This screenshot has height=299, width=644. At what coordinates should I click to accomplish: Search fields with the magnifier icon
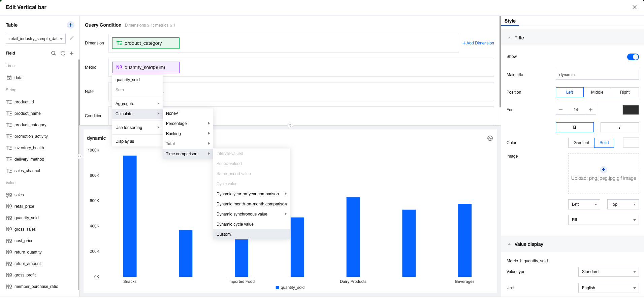click(54, 53)
